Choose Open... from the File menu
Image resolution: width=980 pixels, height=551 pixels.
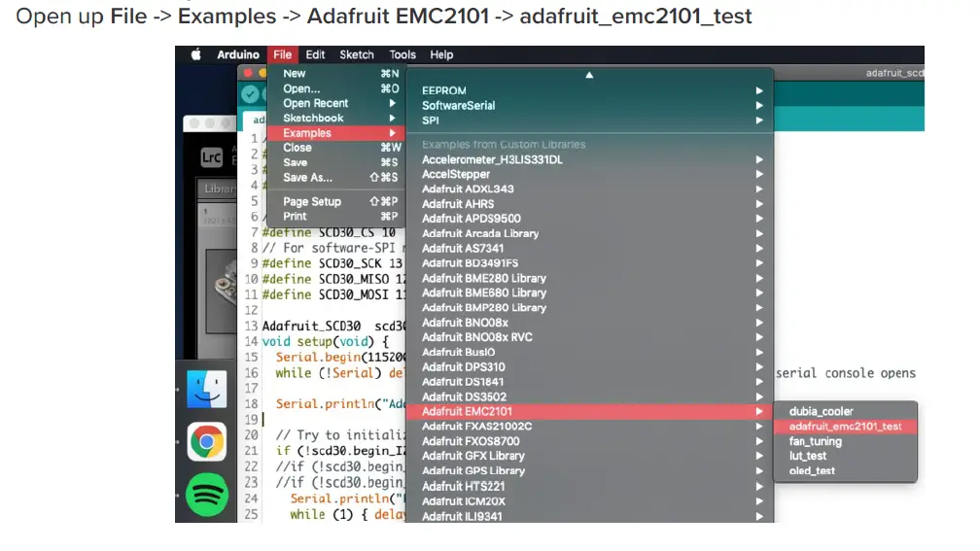point(336,88)
